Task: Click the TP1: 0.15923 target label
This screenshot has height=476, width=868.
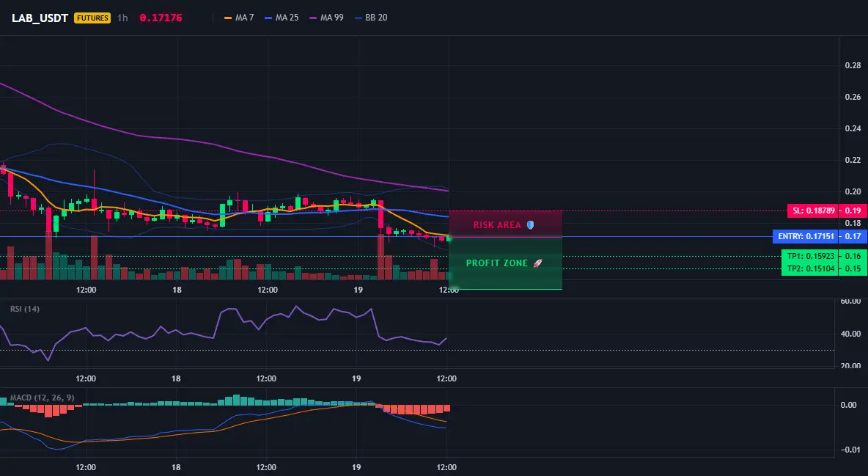Action: click(810, 257)
